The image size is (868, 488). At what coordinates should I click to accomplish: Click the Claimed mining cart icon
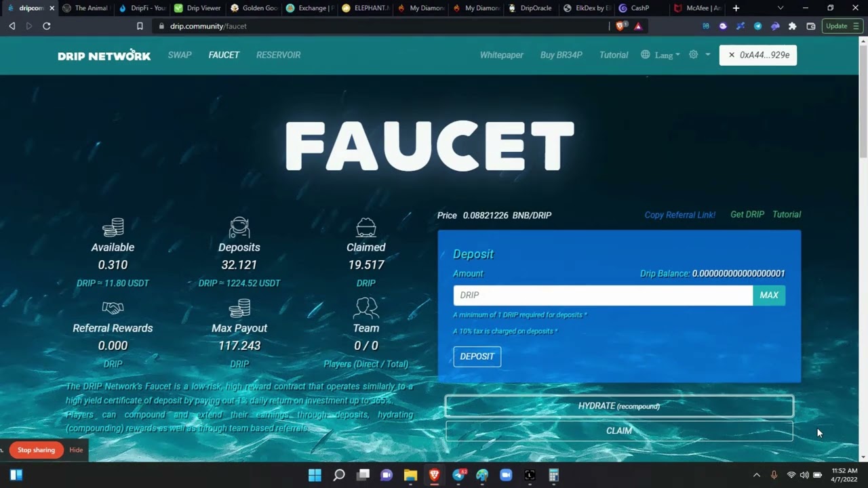pyautogui.click(x=366, y=227)
